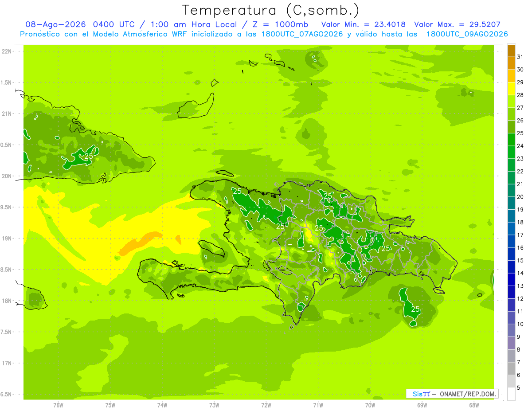
Task: Click the orange warm streak southwest of Haiti
Action: [141, 243]
